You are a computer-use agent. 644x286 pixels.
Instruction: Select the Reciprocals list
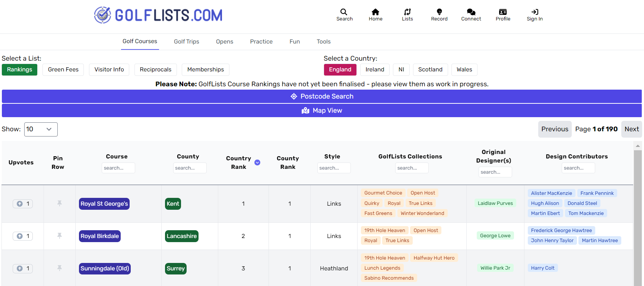[156, 70]
